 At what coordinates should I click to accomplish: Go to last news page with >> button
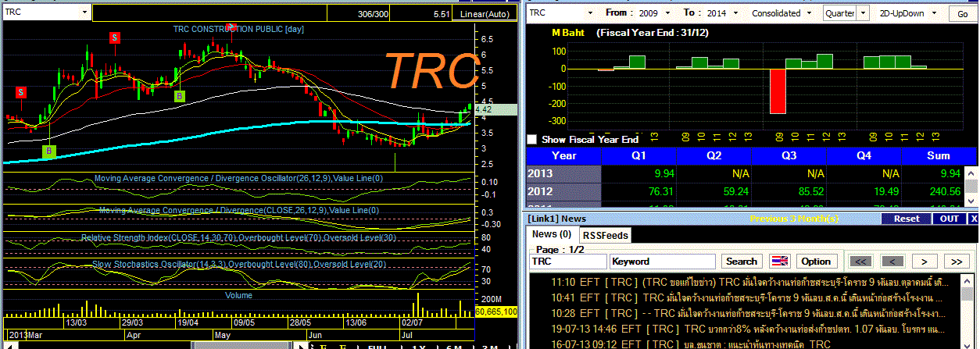pyautogui.click(x=957, y=262)
